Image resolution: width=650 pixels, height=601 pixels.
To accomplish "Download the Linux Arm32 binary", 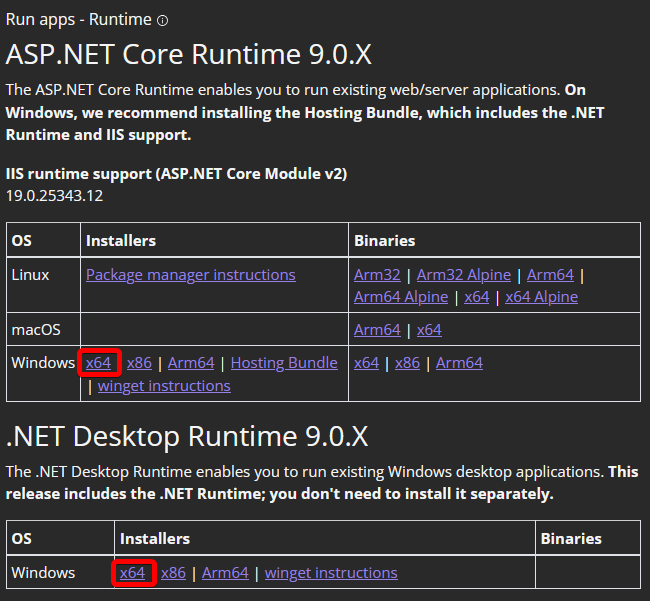I will (x=377, y=275).
